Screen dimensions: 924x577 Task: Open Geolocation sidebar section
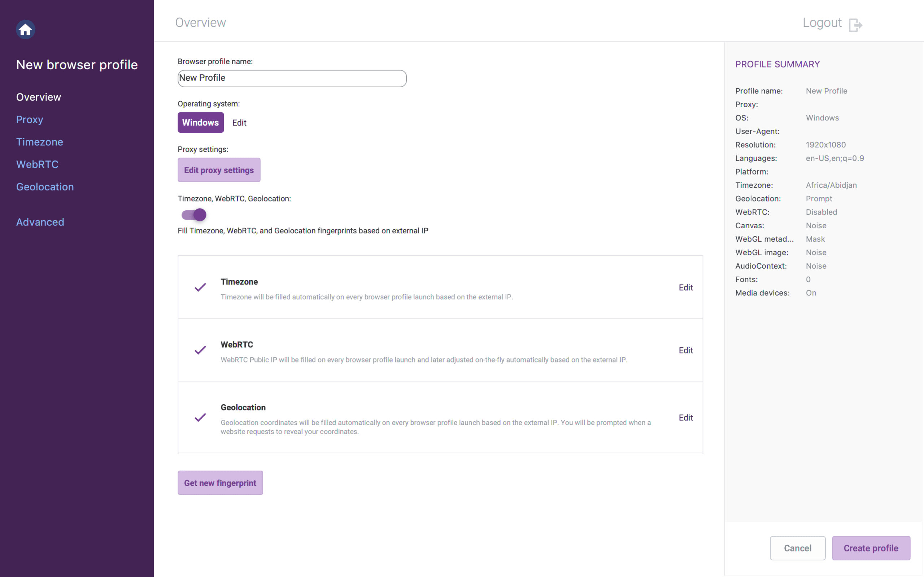click(45, 187)
